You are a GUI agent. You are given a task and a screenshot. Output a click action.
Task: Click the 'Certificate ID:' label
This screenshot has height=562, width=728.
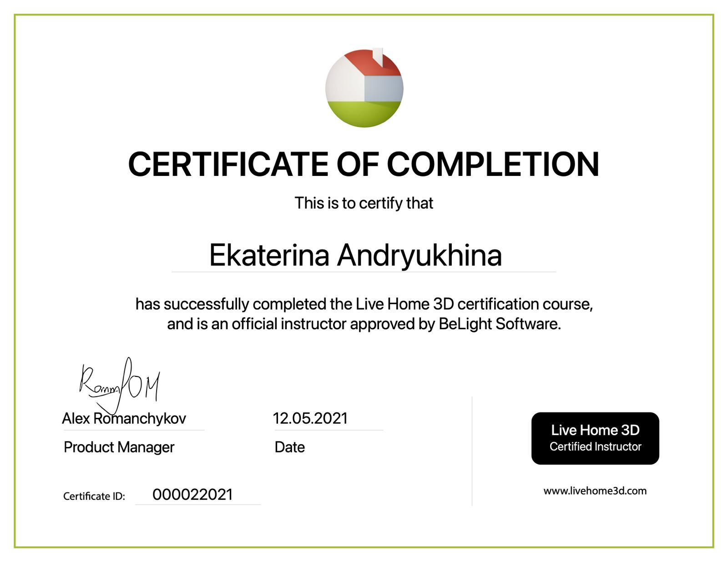pyautogui.click(x=94, y=496)
